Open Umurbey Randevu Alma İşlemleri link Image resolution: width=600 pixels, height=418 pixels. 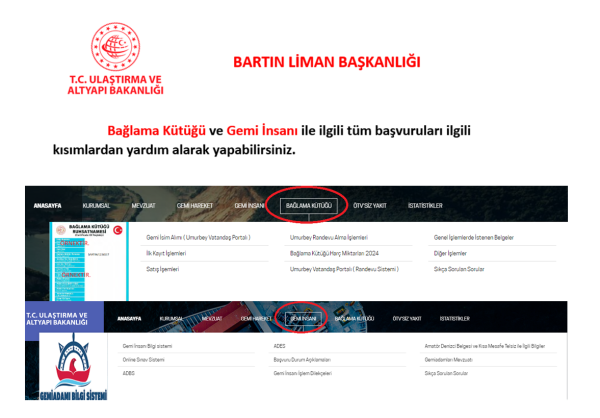(x=329, y=237)
